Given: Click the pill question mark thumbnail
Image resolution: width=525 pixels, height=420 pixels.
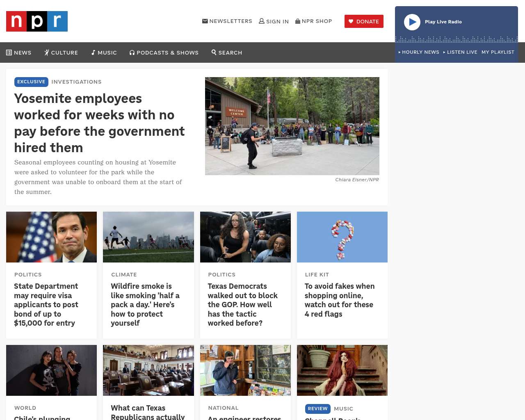Looking at the screenshot, I should [342, 237].
